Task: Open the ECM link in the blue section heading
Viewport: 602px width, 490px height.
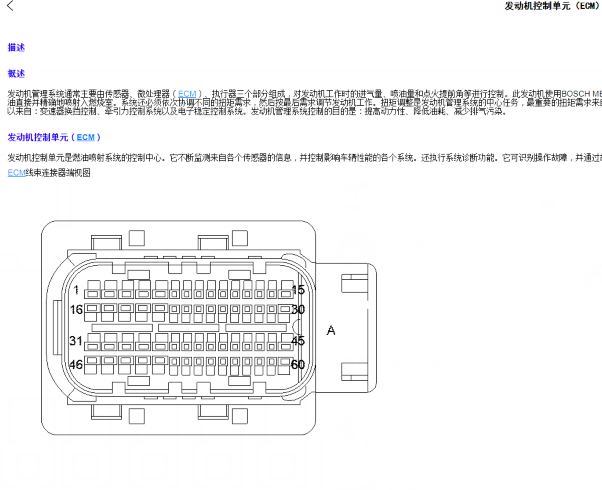Action: coord(86,137)
